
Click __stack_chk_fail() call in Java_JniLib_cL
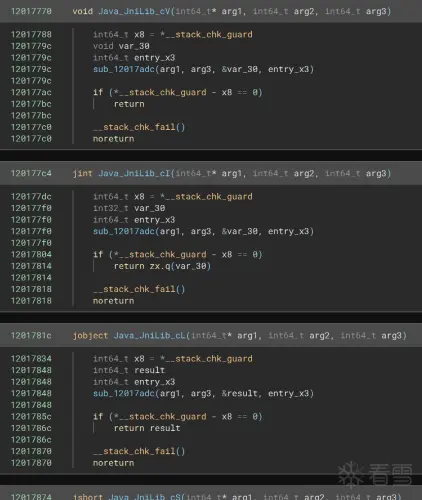[x=139, y=451]
